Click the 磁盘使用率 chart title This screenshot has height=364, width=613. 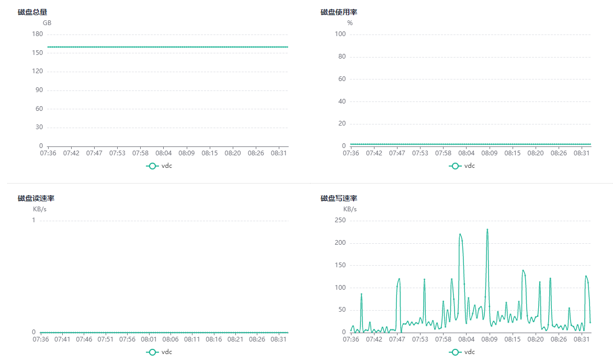[339, 12]
